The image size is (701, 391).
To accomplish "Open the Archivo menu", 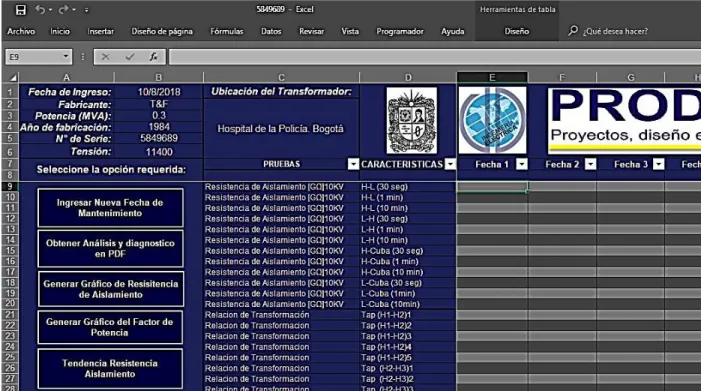I will [21, 31].
